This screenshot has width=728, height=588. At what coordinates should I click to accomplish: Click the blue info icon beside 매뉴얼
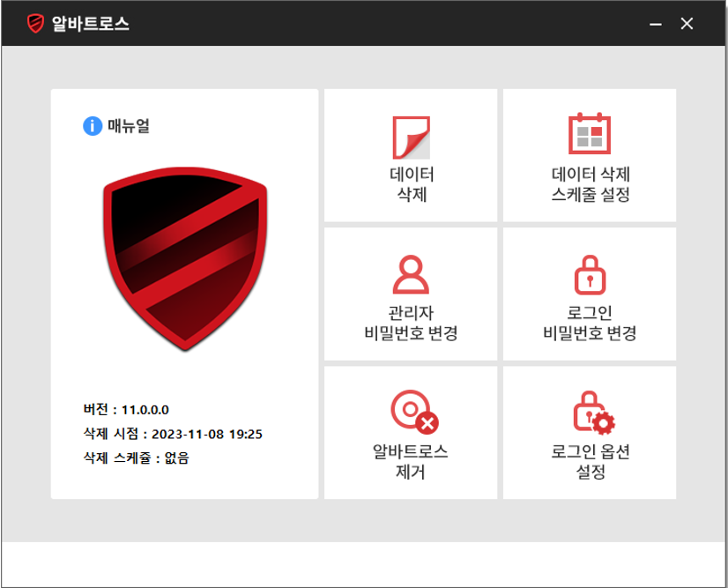point(92,126)
